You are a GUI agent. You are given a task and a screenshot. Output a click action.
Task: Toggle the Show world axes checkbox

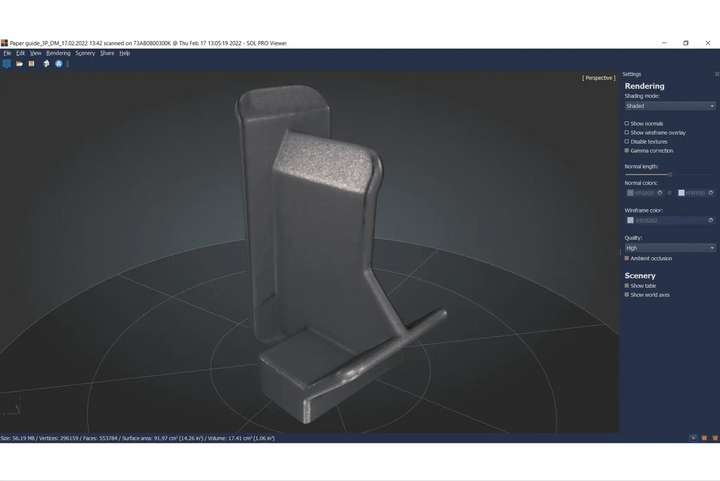point(626,295)
